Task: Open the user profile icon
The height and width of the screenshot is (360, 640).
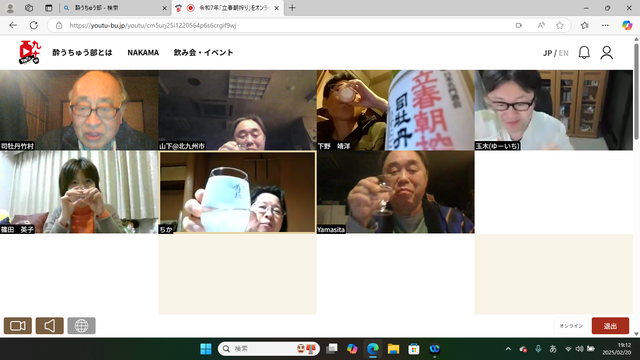Action: 607,53
